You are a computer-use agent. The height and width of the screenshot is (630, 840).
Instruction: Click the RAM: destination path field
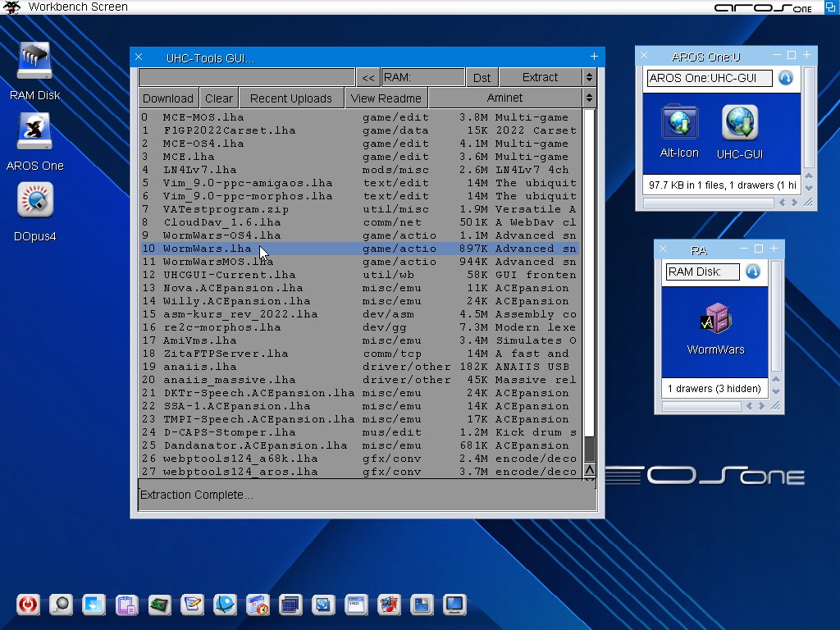tap(422, 77)
